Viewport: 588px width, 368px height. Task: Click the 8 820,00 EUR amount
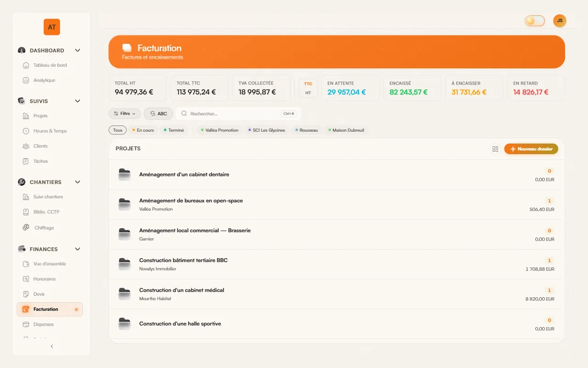point(540,299)
